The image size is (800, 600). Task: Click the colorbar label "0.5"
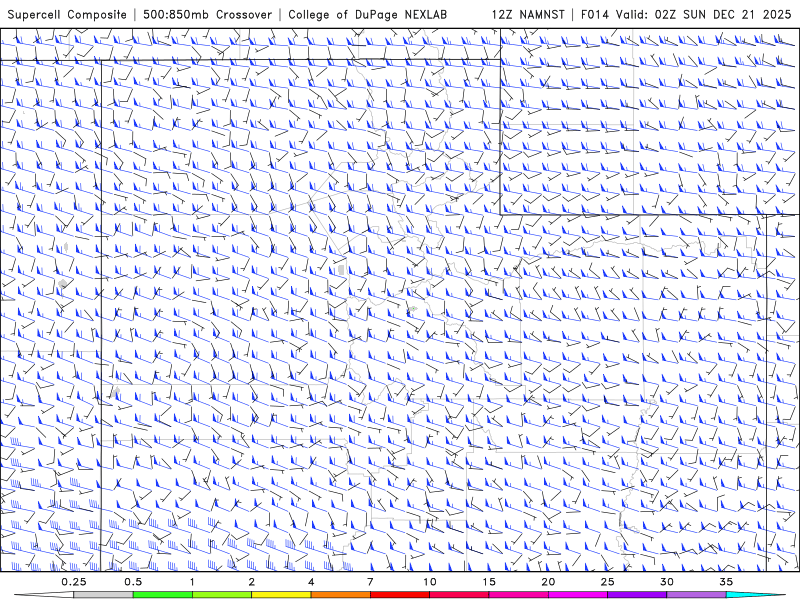[133, 582]
